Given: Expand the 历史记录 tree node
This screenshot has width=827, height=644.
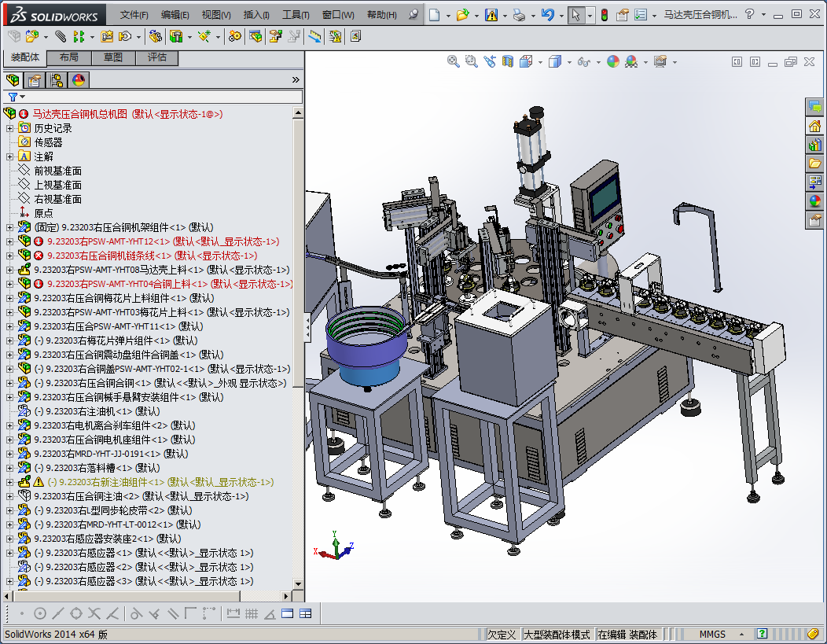Looking at the screenshot, I should click(x=10, y=128).
